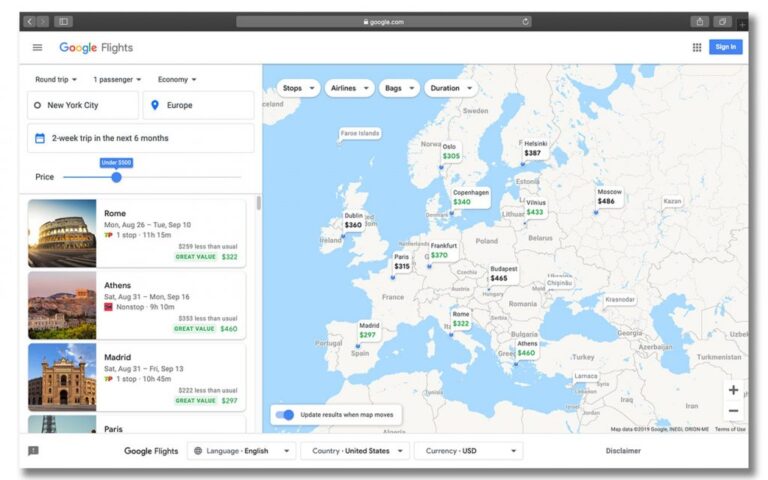This screenshot has width=768, height=480.
Task: Click the Price slider handle
Action: (116, 177)
